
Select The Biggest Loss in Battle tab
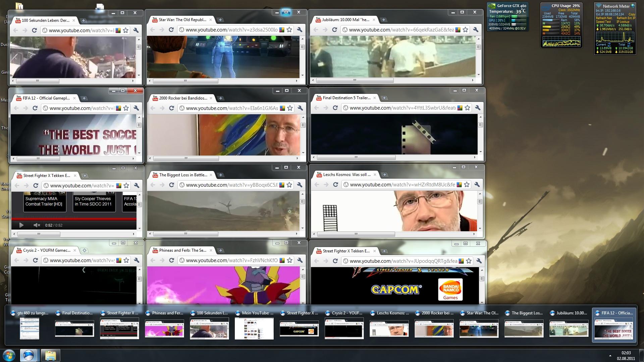pos(183,175)
